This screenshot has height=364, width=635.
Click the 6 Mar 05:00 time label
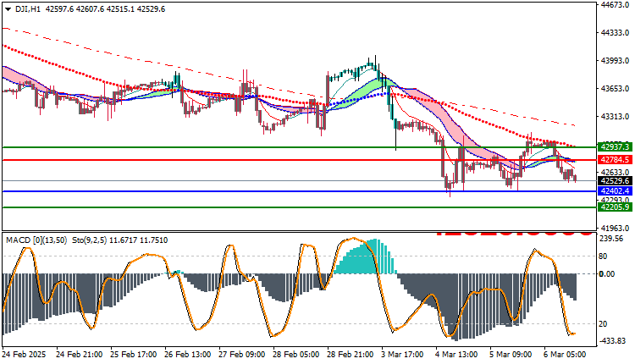(565, 355)
